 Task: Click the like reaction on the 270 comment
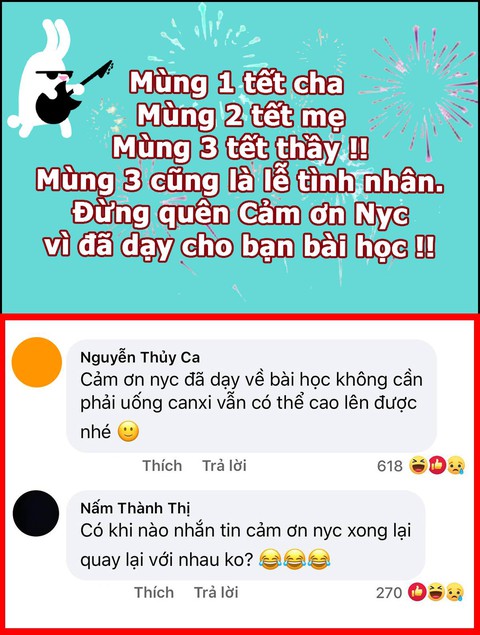pos(417,592)
